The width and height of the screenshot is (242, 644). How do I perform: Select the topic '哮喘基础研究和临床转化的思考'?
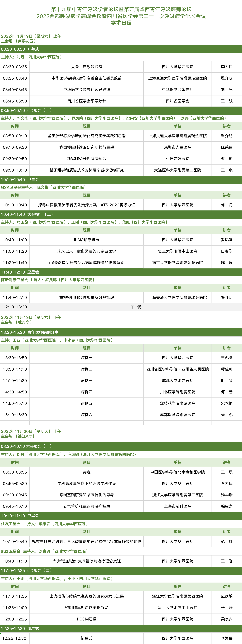point(86,495)
